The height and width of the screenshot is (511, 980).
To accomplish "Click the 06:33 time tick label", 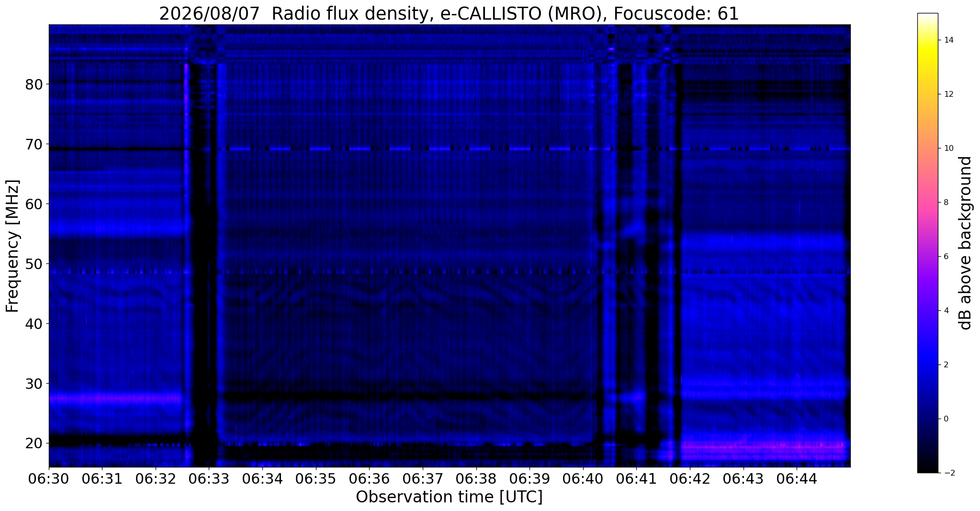I will 209,478.
